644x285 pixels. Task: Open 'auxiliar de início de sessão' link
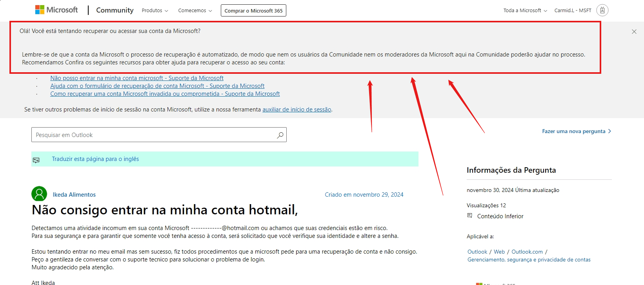pyautogui.click(x=297, y=110)
